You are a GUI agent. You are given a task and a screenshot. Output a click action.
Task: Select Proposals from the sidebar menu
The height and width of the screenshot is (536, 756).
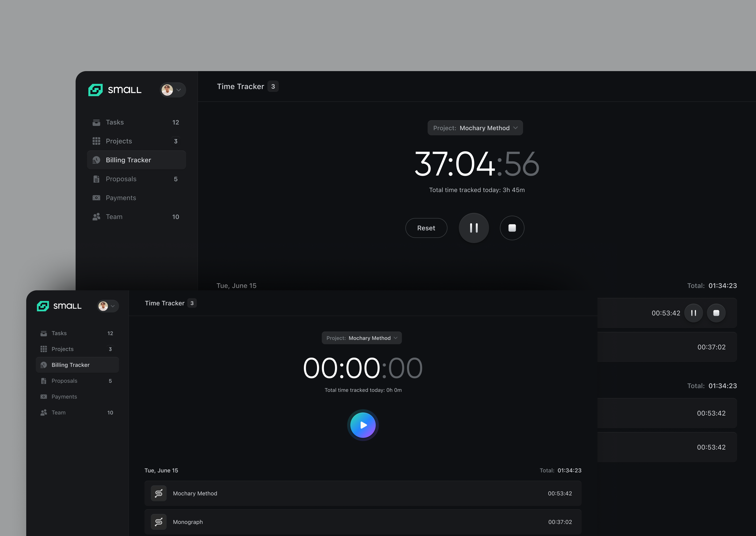(121, 179)
